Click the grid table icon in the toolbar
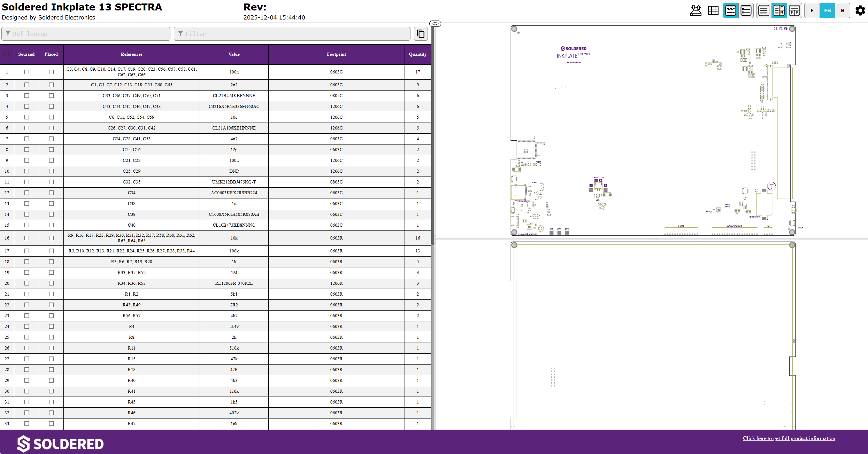 (x=713, y=10)
